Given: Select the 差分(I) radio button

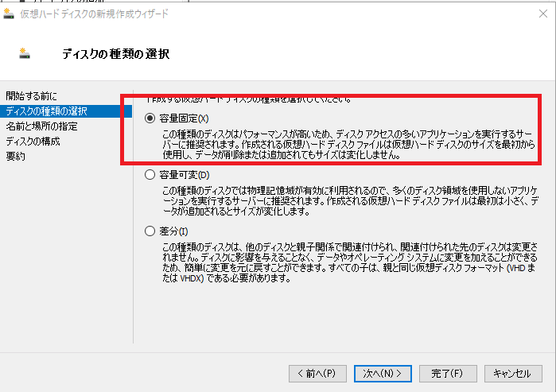Looking at the screenshot, I should pyautogui.click(x=150, y=231).
